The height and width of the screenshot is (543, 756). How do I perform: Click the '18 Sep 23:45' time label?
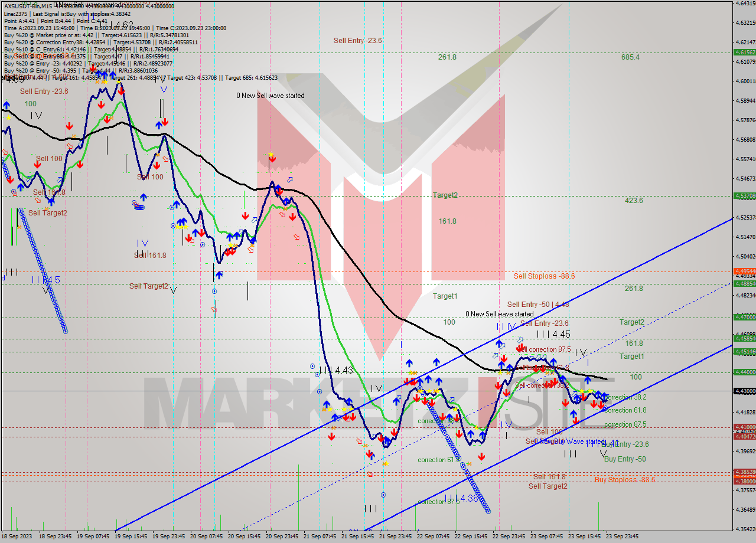pos(56,537)
